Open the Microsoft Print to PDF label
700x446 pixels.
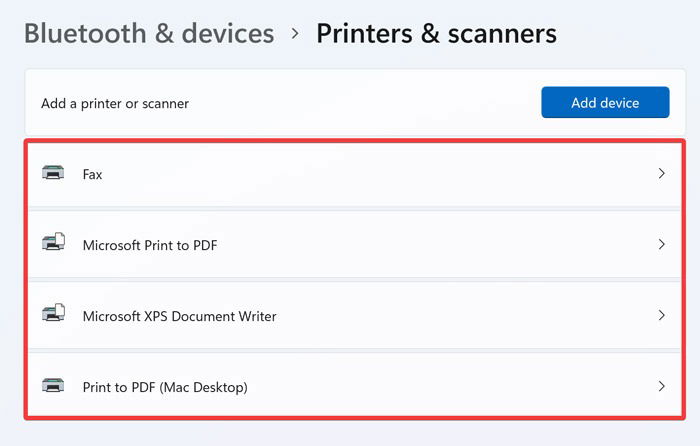pos(150,245)
